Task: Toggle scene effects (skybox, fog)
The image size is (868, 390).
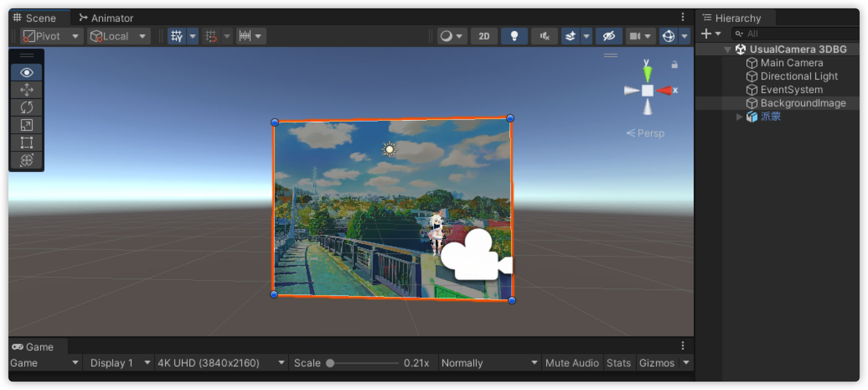Action: point(571,36)
